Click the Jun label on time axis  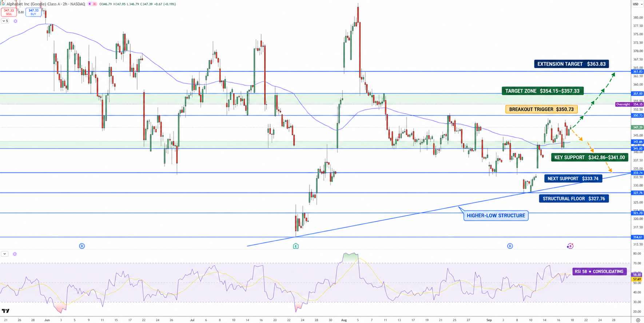click(x=47, y=320)
